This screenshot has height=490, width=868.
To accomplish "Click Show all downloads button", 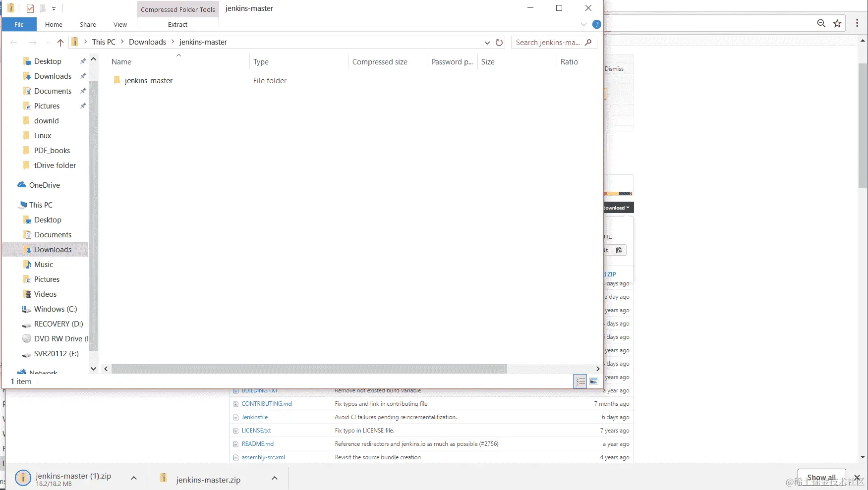I will click(821, 478).
